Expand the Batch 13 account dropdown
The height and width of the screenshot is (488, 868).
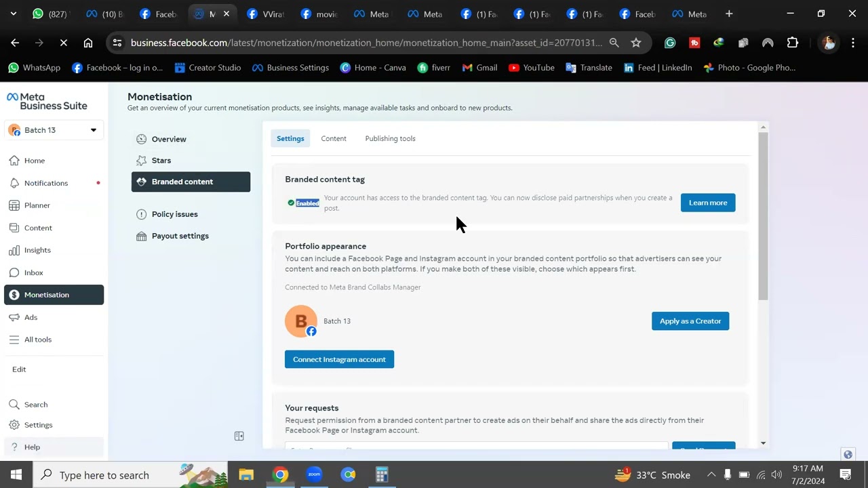(54, 130)
